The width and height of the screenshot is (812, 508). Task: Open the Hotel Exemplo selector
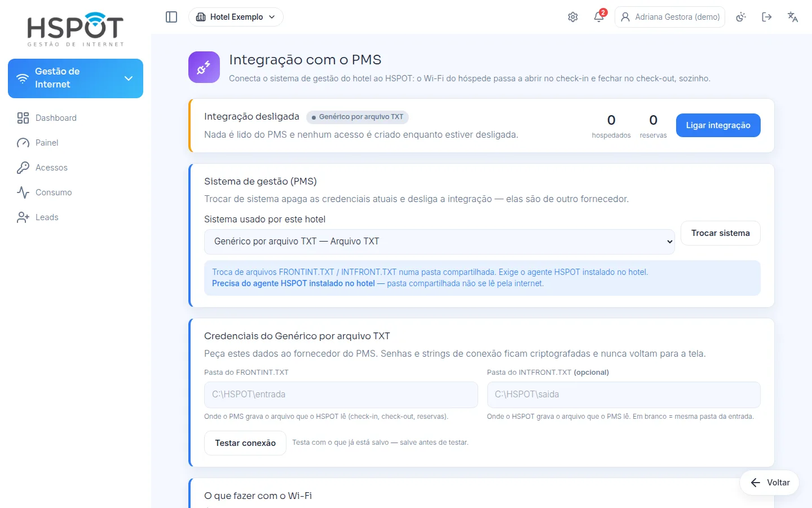coord(236,17)
